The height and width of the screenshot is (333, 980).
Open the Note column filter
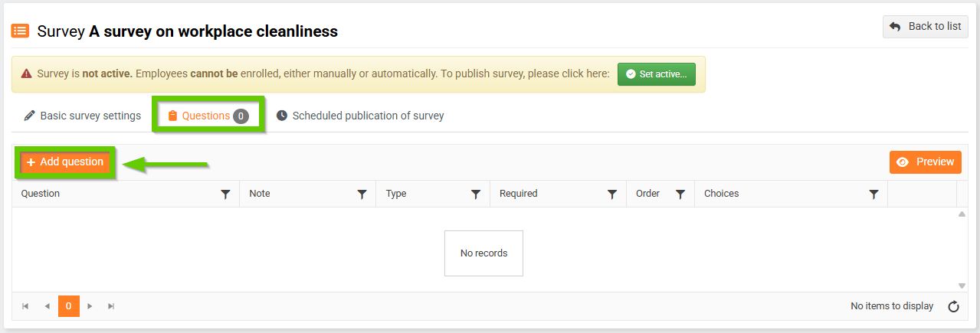[362, 194]
